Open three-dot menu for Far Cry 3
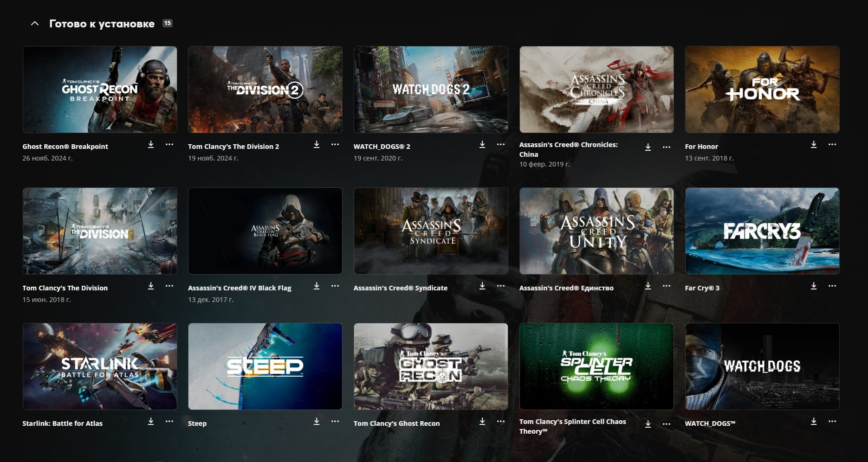Image resolution: width=868 pixels, height=462 pixels. click(x=832, y=286)
